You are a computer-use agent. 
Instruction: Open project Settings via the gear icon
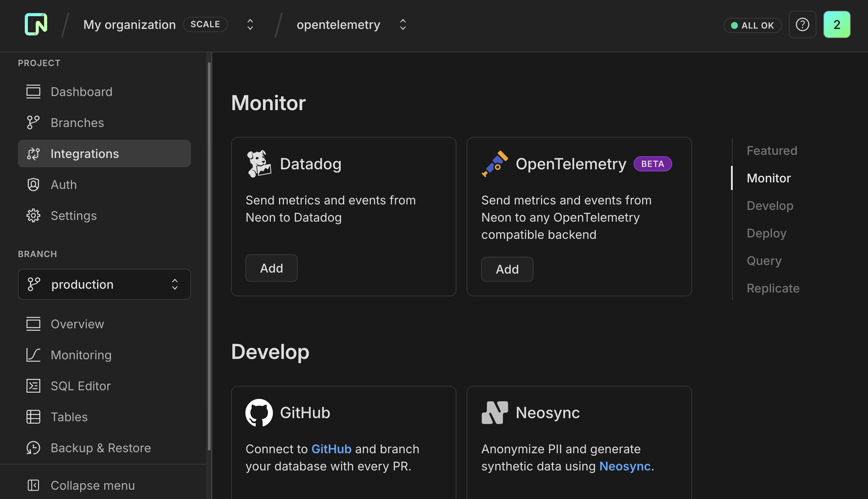33,215
